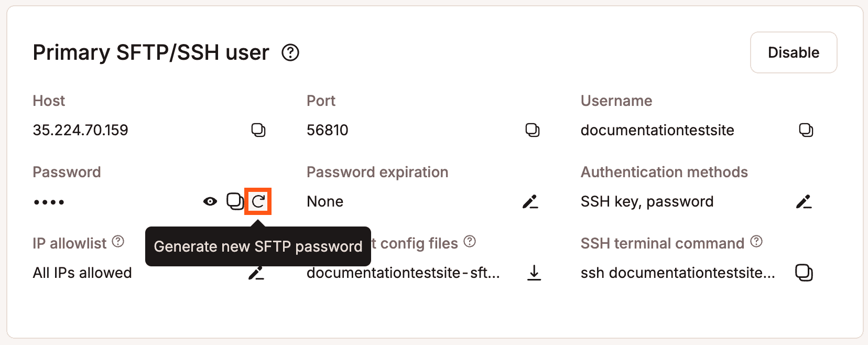Open help for config files

click(470, 242)
